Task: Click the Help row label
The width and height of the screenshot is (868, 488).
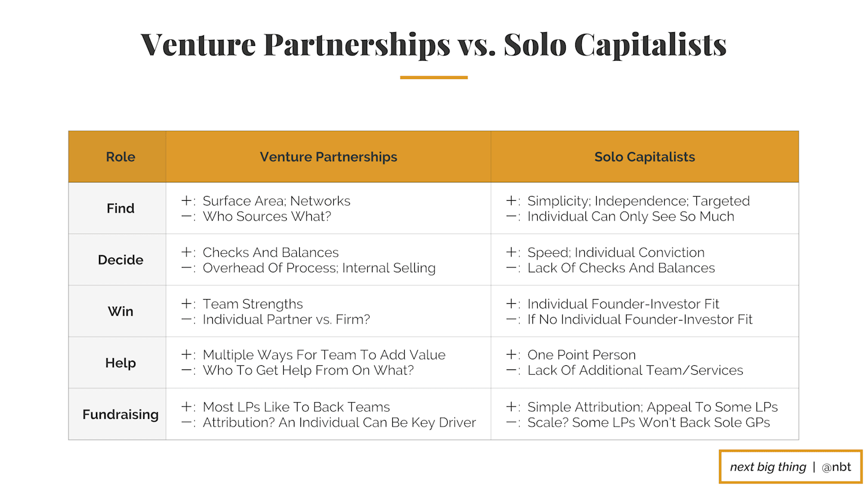Action: pos(120,363)
